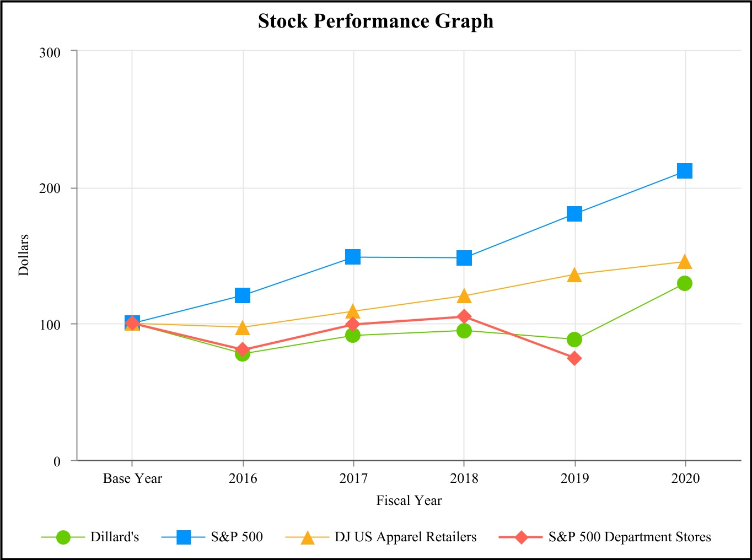Toggle the Dillard's legend label
Viewport: 752px width, 560px height.
pos(115,537)
